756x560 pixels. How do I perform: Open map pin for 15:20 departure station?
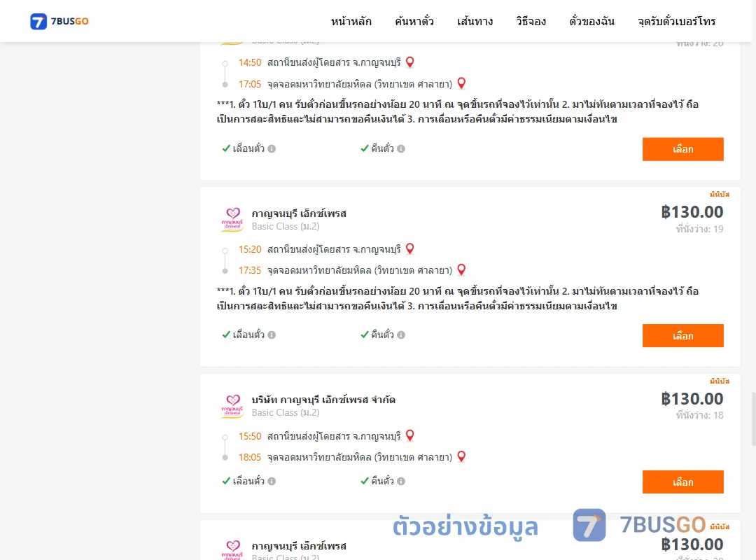(409, 249)
